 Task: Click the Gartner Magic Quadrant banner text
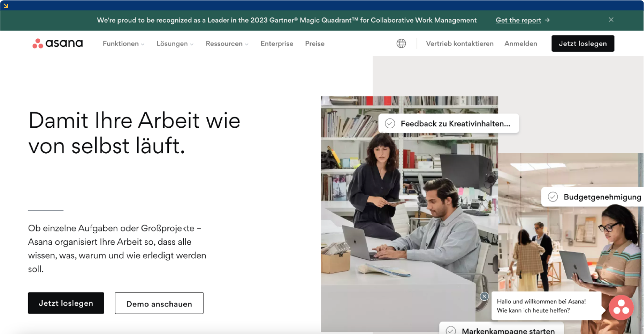tap(287, 20)
